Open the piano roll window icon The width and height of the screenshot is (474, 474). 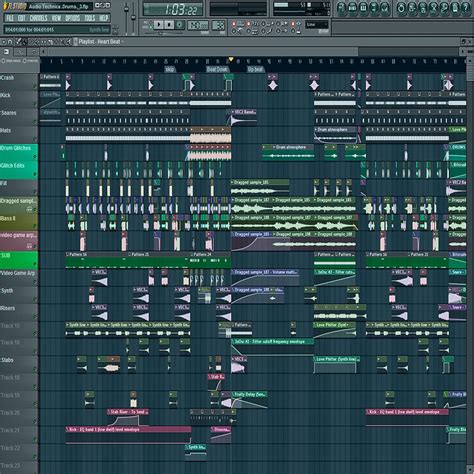coord(363,7)
